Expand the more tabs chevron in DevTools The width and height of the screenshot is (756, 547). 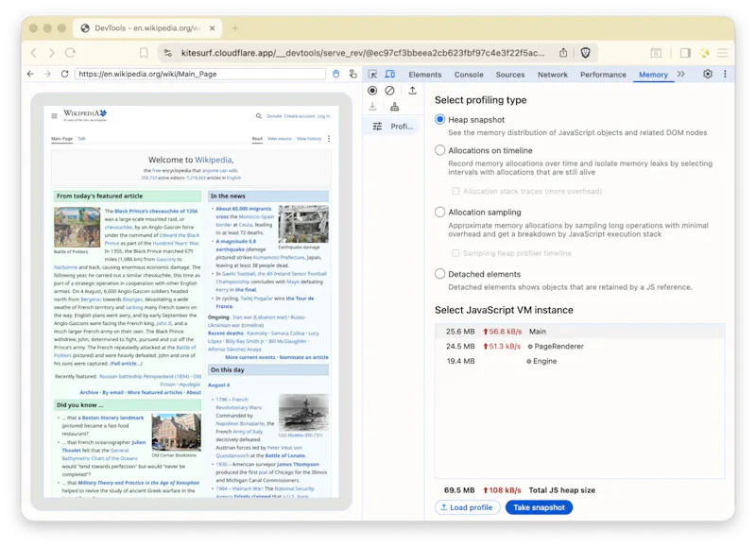pos(680,75)
